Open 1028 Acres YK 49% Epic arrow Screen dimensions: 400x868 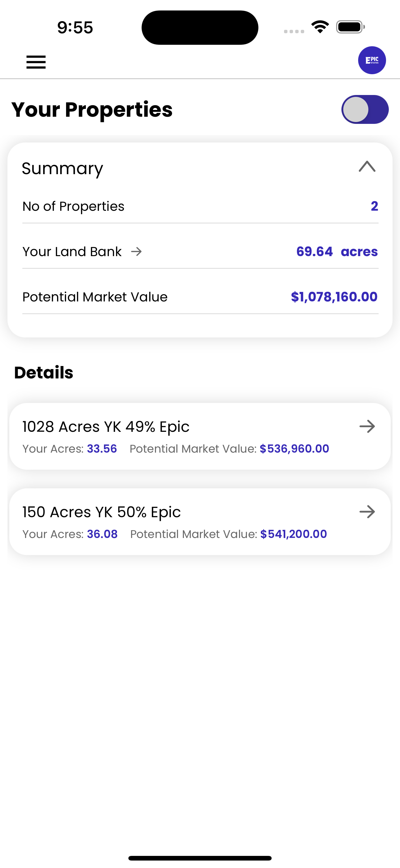click(367, 427)
